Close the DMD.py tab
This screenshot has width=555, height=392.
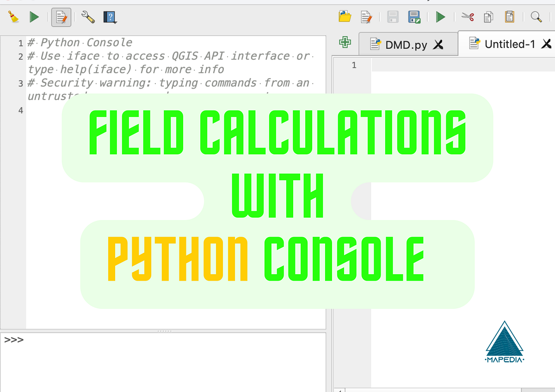438,44
